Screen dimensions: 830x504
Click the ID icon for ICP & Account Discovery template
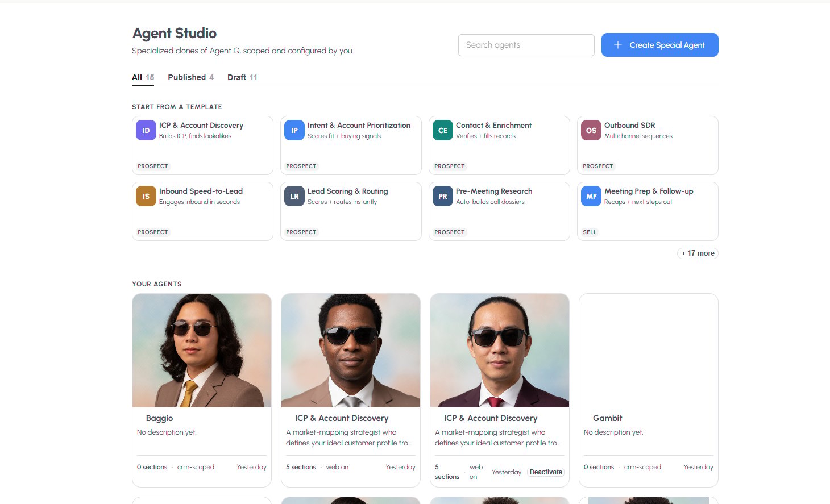[x=146, y=130]
